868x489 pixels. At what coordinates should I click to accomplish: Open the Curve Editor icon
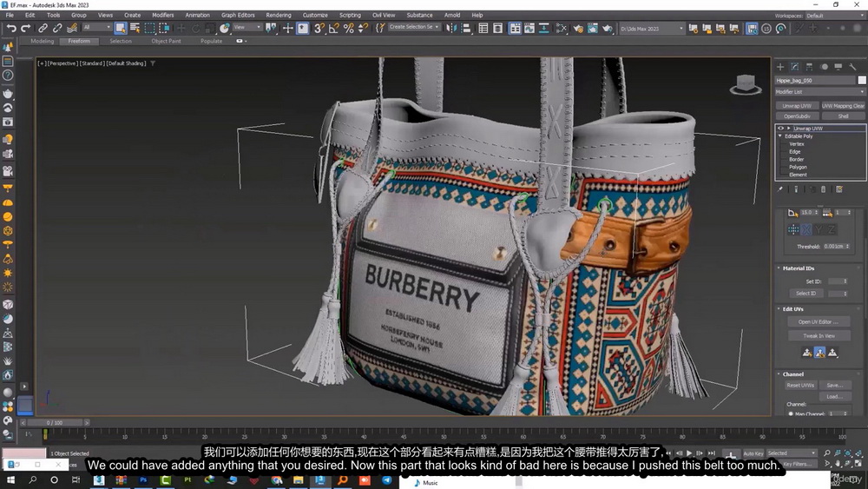tap(529, 28)
